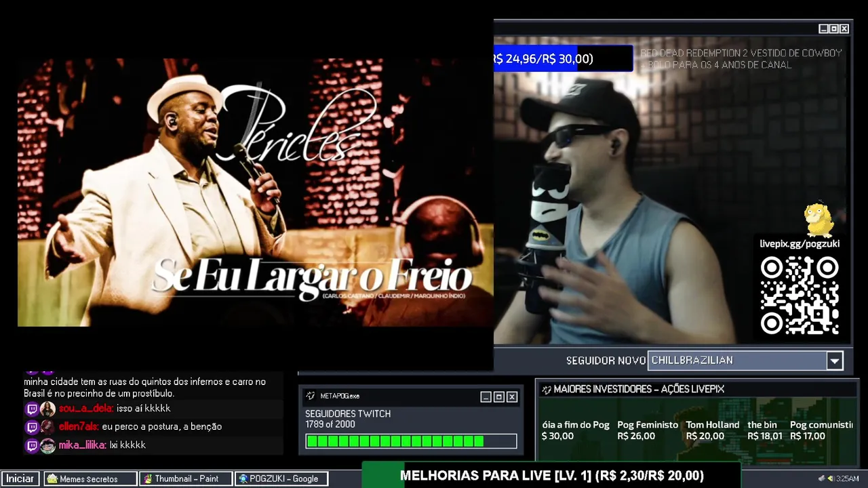Click the 3:25 AM taskbar clock
This screenshot has width=868, height=488.
pos(848,479)
